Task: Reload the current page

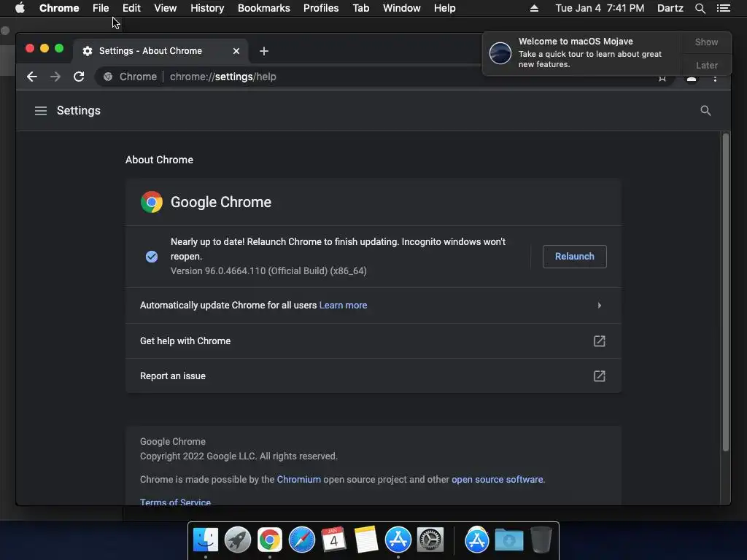Action: click(79, 77)
